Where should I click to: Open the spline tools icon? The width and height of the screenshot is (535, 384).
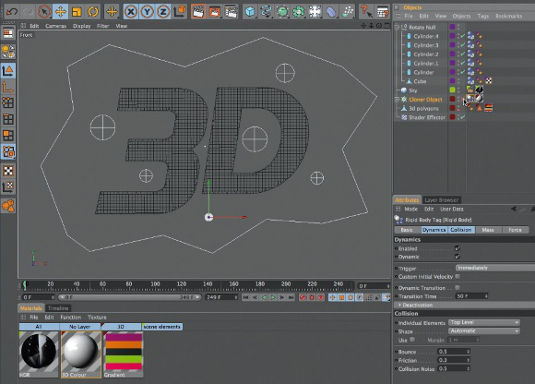click(266, 12)
